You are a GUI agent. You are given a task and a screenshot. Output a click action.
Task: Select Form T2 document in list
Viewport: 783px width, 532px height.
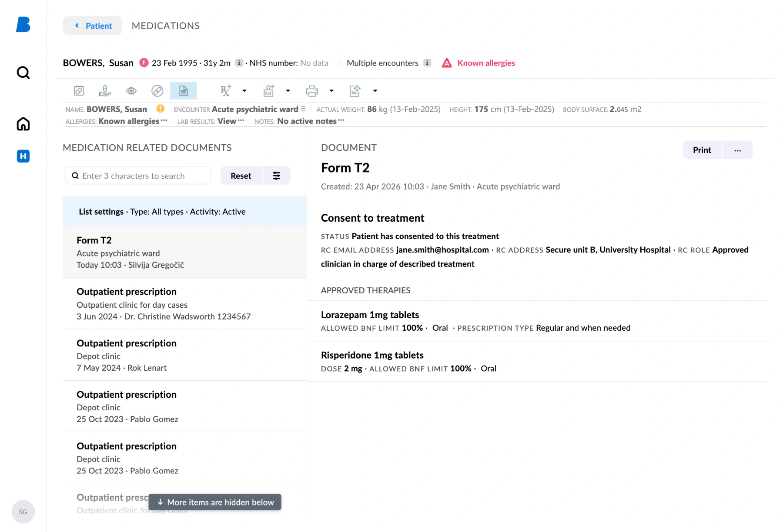tap(184, 252)
